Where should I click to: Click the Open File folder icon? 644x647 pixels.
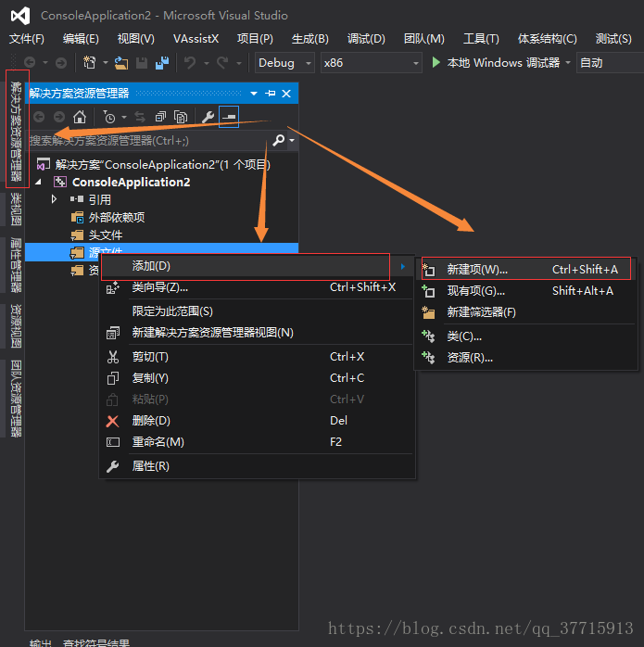point(121,63)
